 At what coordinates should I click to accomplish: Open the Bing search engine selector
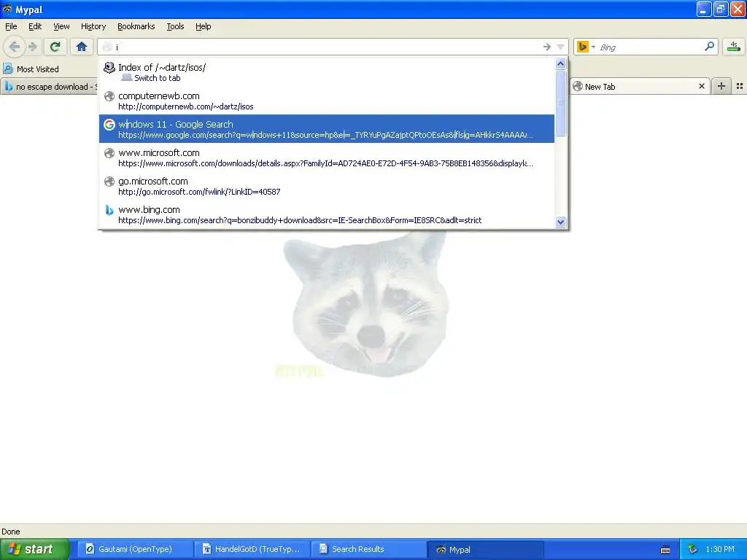click(586, 47)
